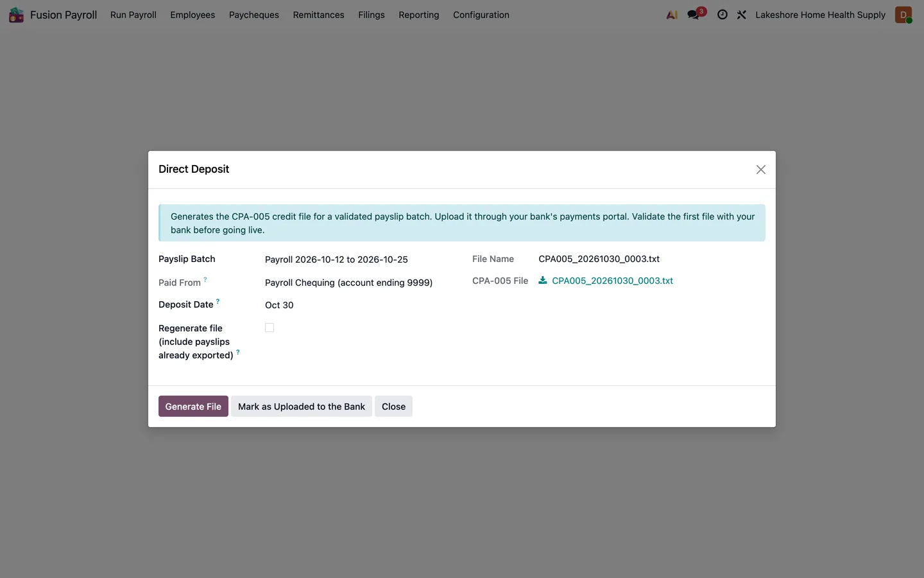Screen dimensions: 924x578
Task: Open the user avatar menu
Action: 903,15
